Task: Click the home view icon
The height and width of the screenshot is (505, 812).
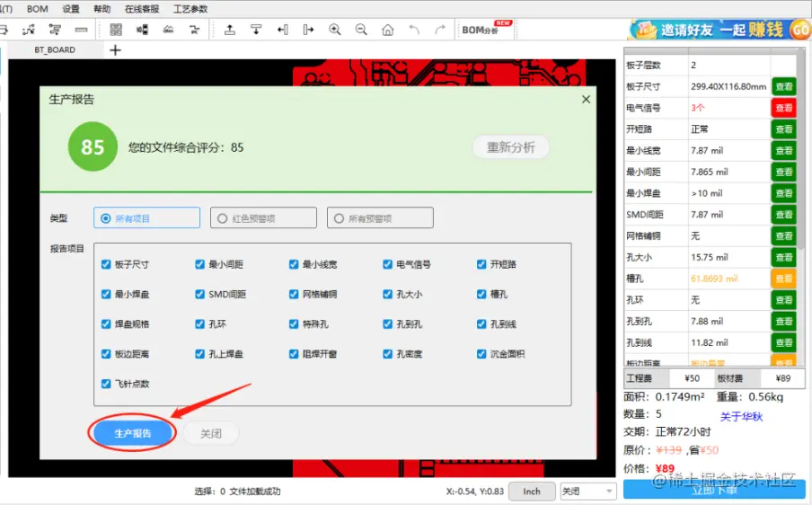Action: [387, 30]
